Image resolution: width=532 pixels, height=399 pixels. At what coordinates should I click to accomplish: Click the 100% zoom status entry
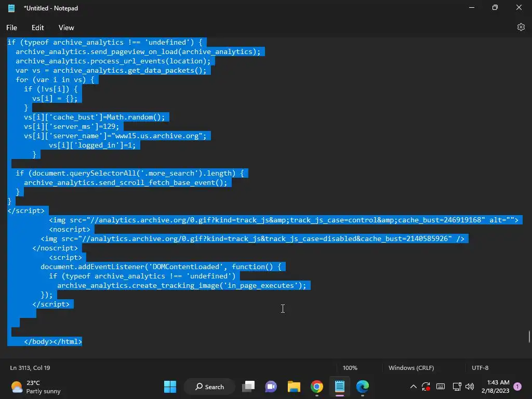tap(350, 368)
